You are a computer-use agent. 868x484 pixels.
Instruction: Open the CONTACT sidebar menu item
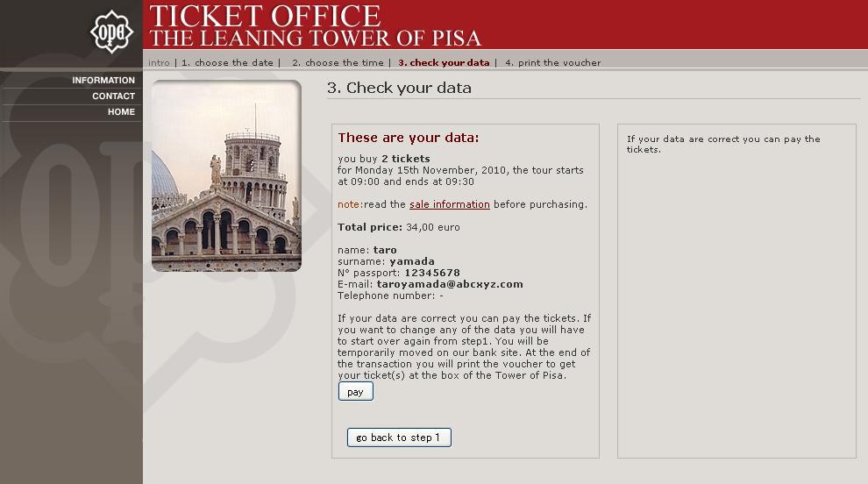point(113,96)
